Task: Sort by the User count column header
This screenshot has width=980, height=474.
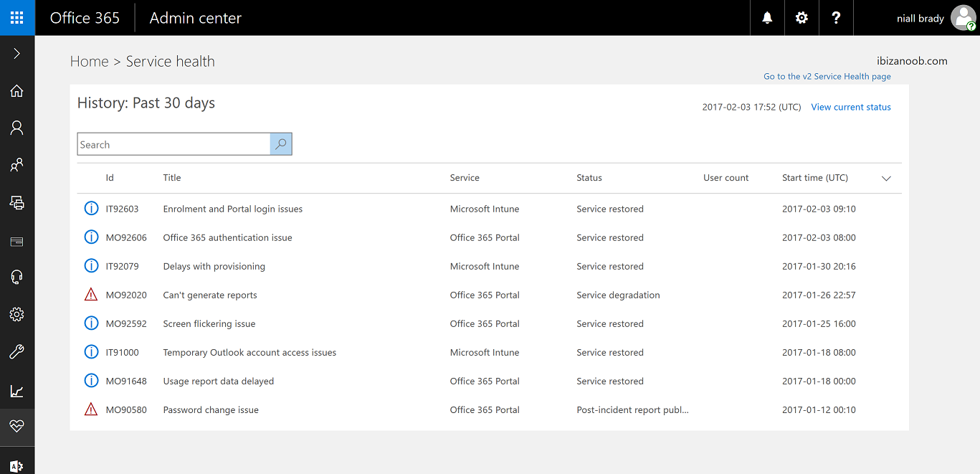Action: (726, 178)
